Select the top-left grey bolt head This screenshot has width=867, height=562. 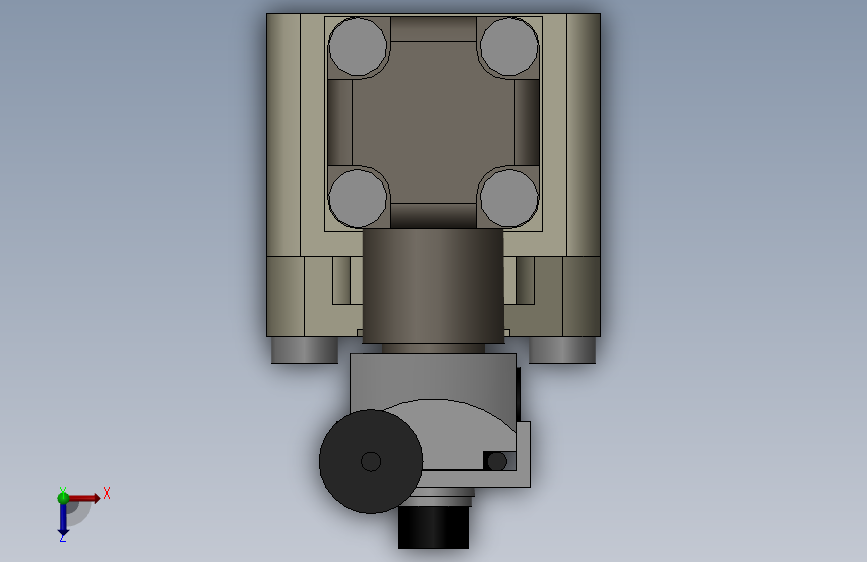tap(357, 46)
